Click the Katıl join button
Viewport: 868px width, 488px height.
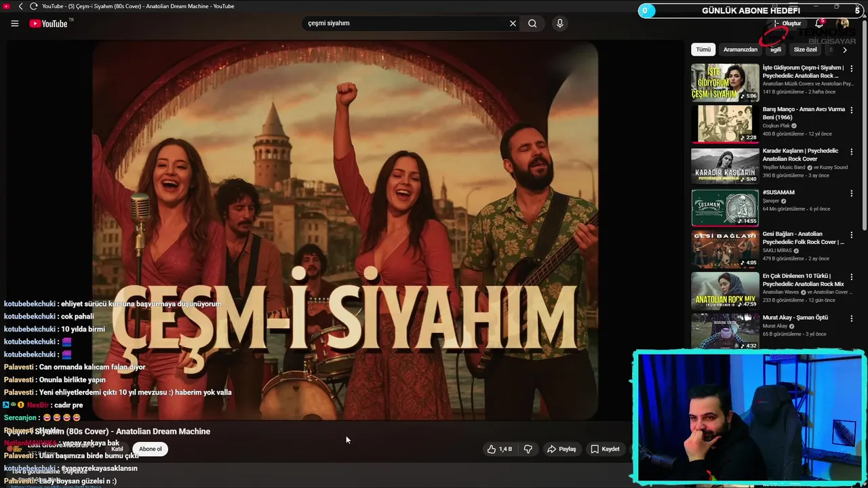click(x=117, y=449)
